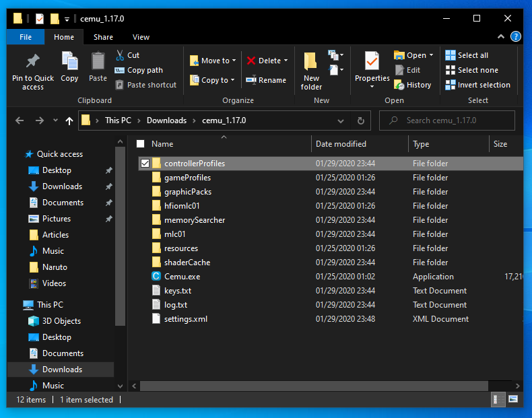Click the Select none icon
Screen dimensions: 532x418
click(451, 70)
